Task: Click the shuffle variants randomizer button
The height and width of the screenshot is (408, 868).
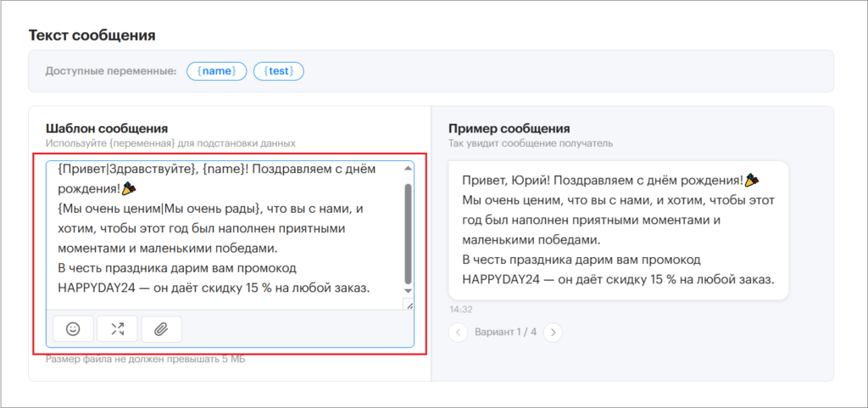Action: 117,329
